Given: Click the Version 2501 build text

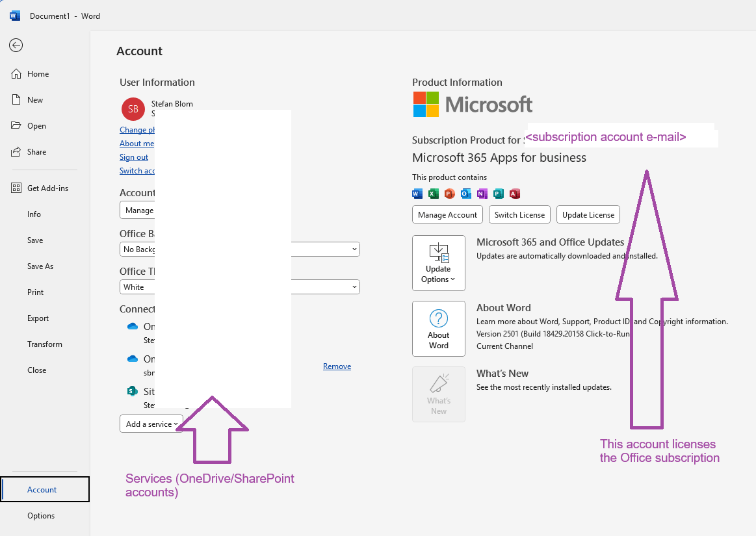Looking at the screenshot, I should coord(553,333).
